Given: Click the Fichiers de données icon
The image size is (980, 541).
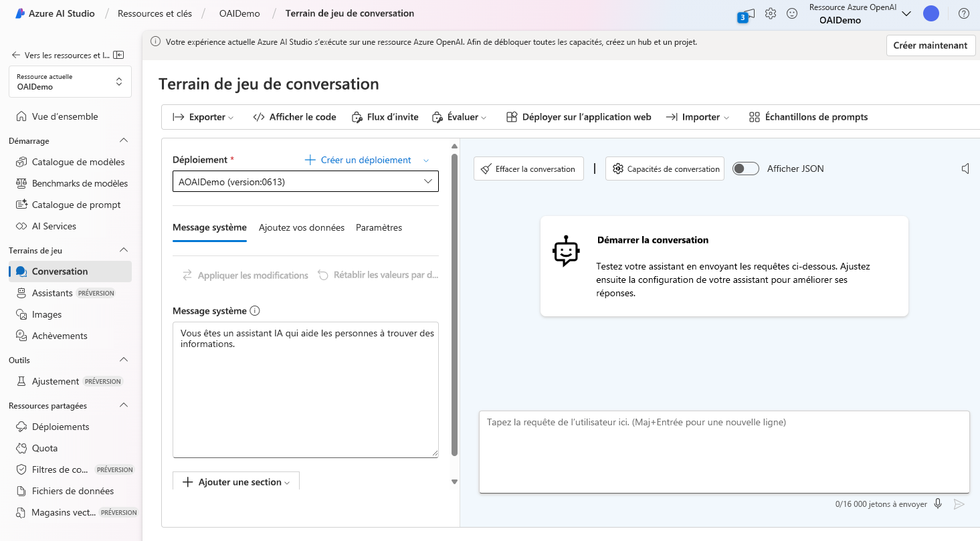Looking at the screenshot, I should click(21, 491).
